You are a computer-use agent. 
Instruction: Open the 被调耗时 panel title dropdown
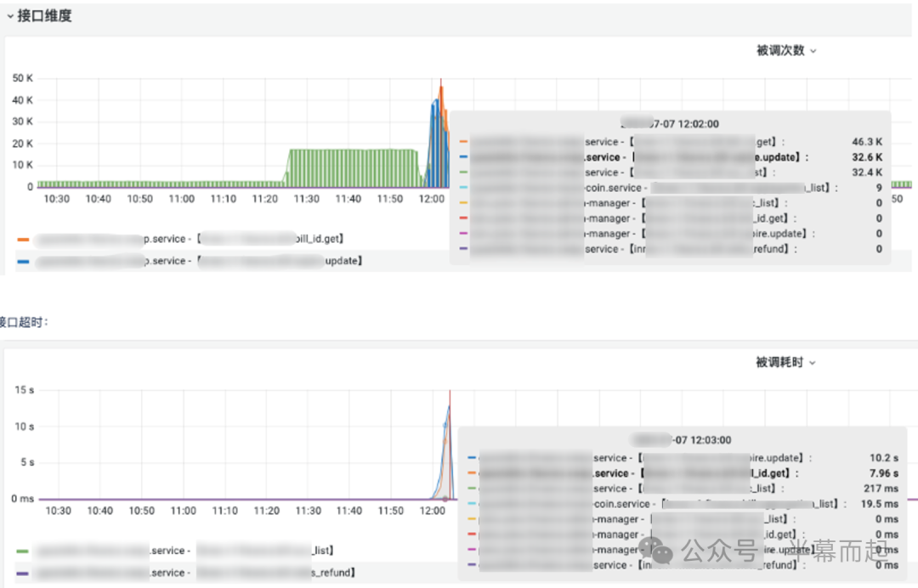(785, 363)
